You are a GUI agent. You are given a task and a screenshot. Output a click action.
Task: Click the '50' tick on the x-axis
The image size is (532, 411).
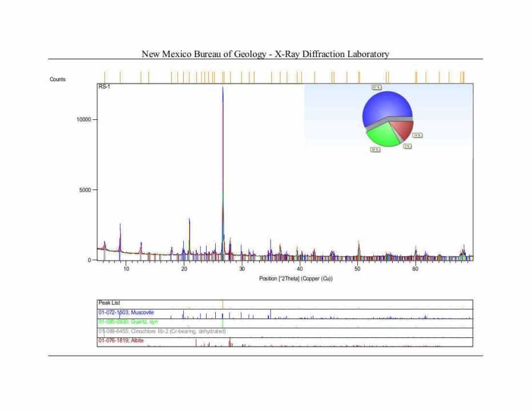[x=357, y=269]
